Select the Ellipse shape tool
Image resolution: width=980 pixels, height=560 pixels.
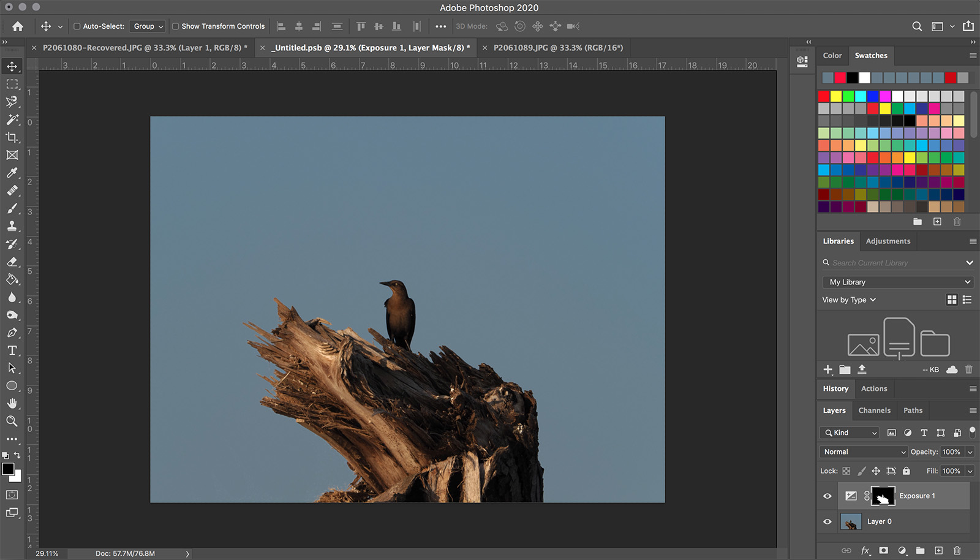click(12, 386)
